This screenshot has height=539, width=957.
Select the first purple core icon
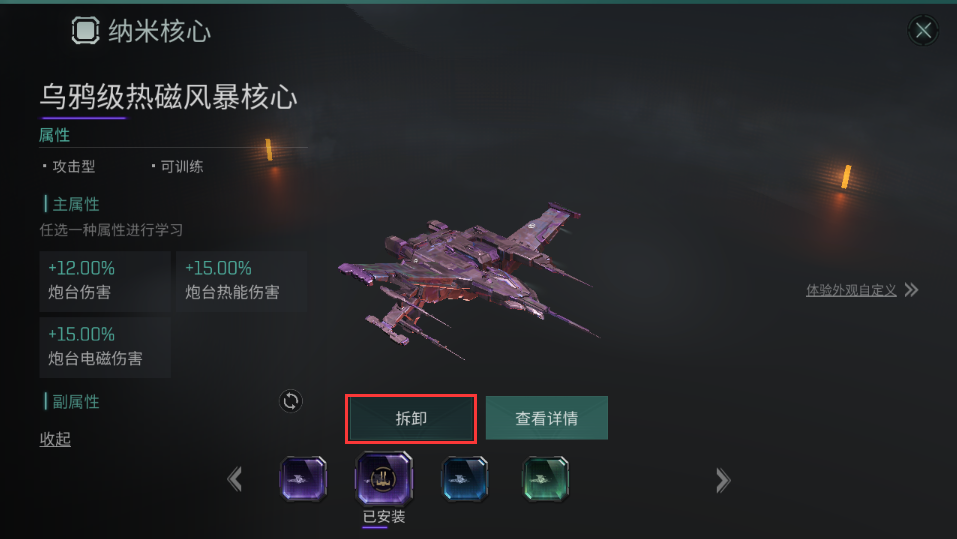pyautogui.click(x=303, y=479)
